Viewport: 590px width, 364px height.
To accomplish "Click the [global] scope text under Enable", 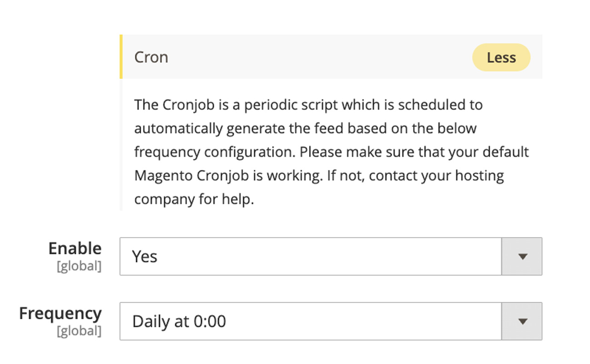I will [x=79, y=266].
